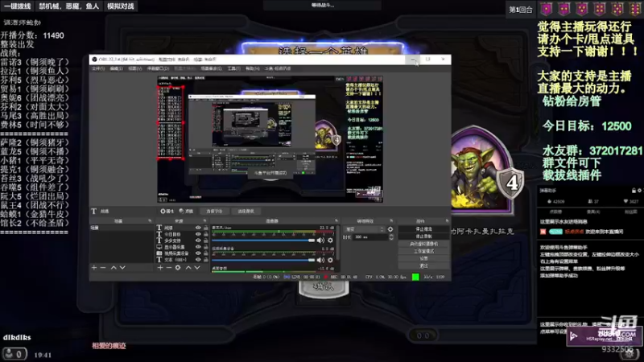644x362 pixels.
Task: Toggle lock on the 今日目标 source
Action: [x=206, y=234]
